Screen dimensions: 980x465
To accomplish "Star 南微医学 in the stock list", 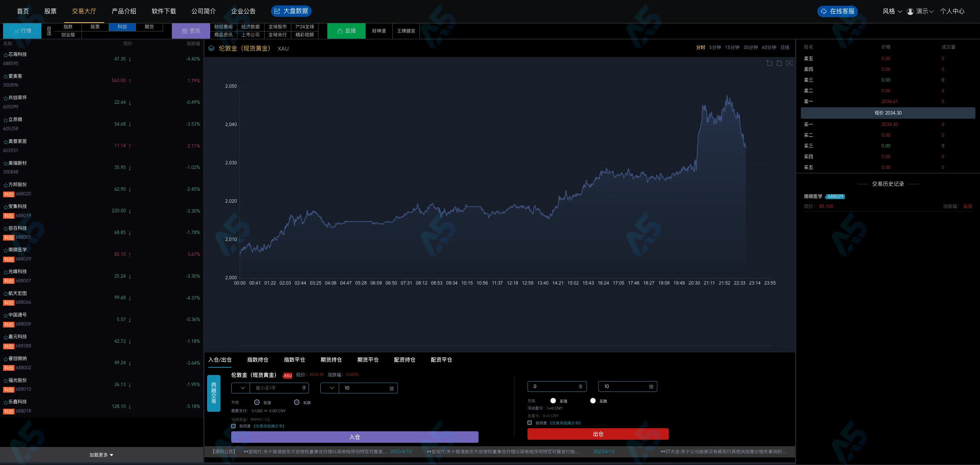I will [x=5, y=250].
